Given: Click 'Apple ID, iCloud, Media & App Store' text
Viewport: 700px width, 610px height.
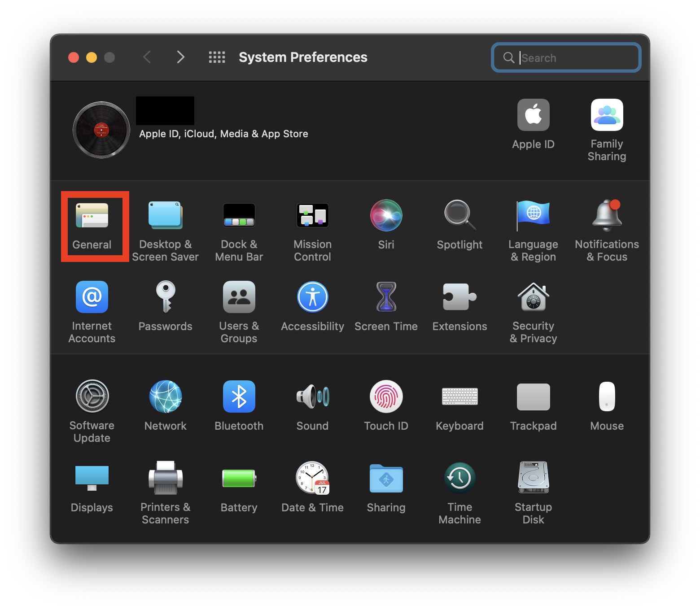Looking at the screenshot, I should (x=223, y=134).
